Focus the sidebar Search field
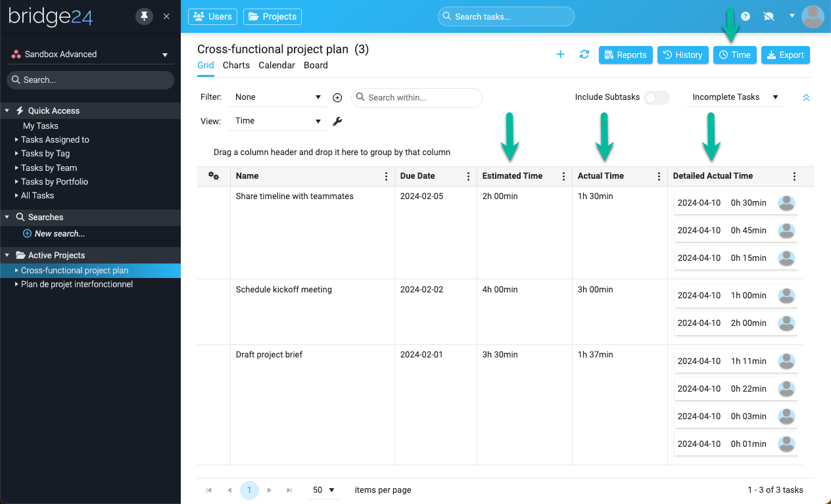 coord(90,80)
